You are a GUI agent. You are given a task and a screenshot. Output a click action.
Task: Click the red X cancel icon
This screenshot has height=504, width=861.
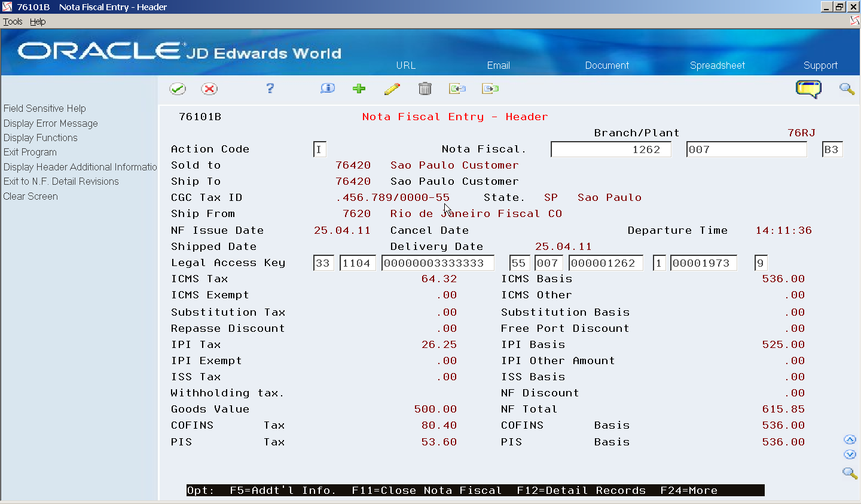(x=209, y=89)
